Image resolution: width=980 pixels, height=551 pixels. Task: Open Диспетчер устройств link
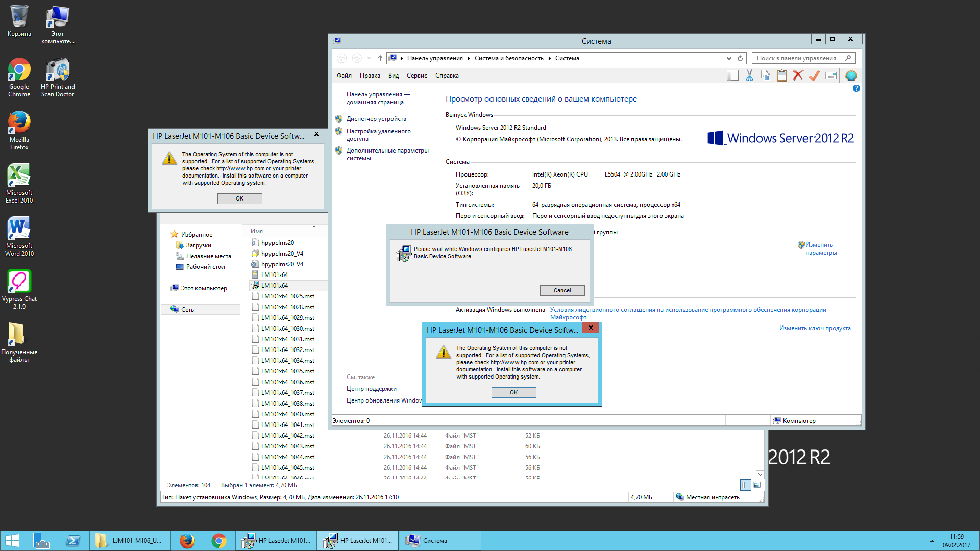pos(376,119)
